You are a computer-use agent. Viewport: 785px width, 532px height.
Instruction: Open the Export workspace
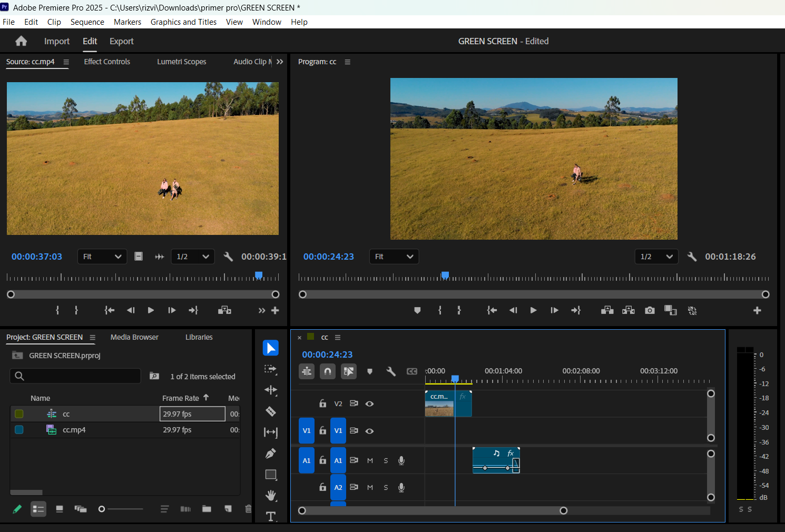121,41
